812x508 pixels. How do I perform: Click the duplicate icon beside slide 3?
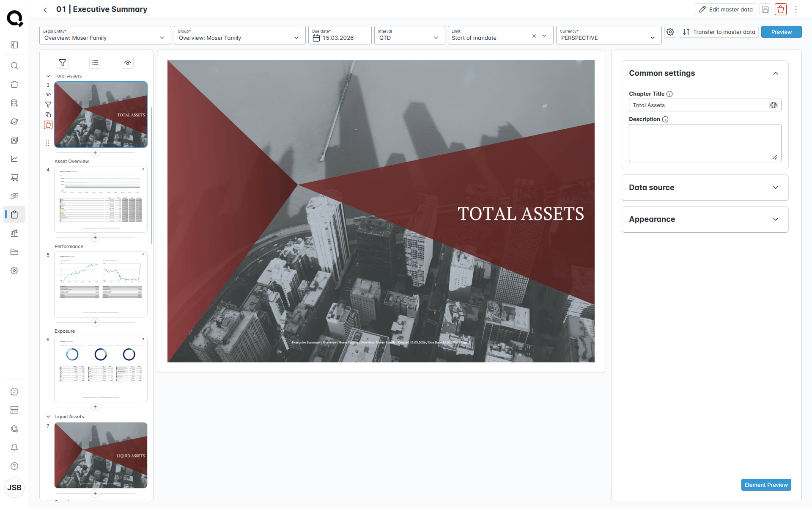click(x=48, y=115)
